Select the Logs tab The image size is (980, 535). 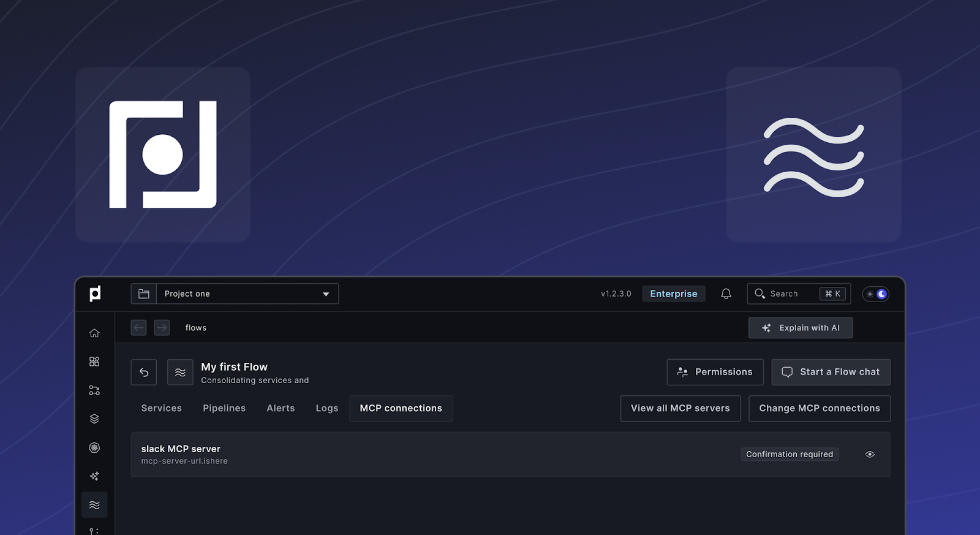(327, 408)
